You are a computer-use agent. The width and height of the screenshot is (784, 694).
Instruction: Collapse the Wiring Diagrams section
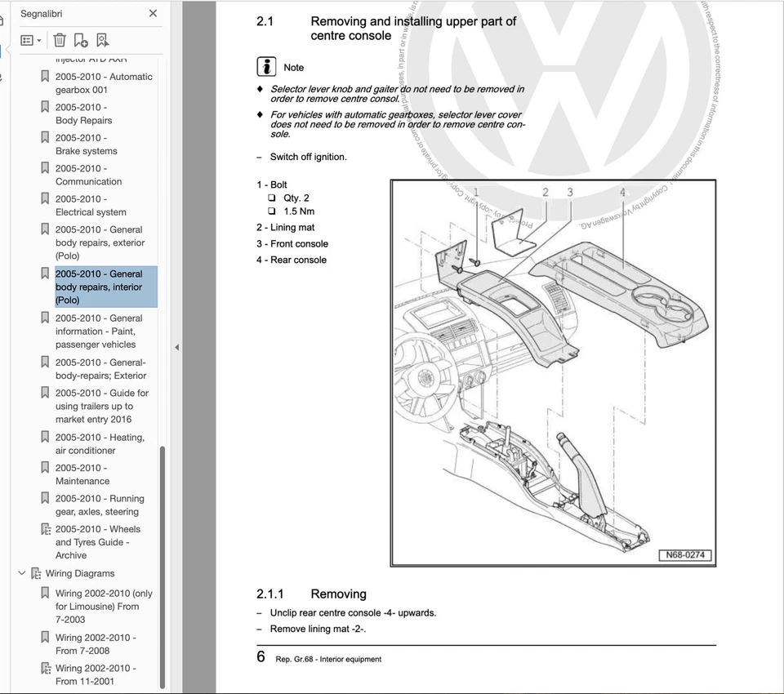tap(21, 573)
